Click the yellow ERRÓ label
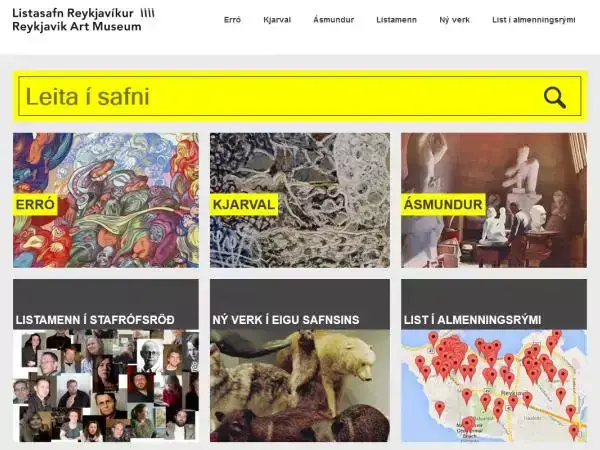This screenshot has height=450, width=600. 35,205
